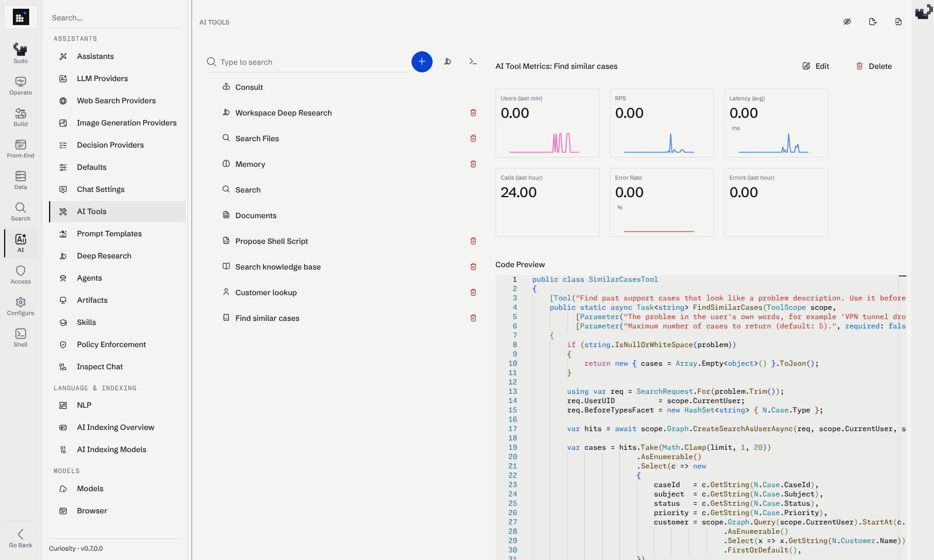934x560 pixels.
Task: Click the Latency avg metric card
Action: (x=776, y=123)
